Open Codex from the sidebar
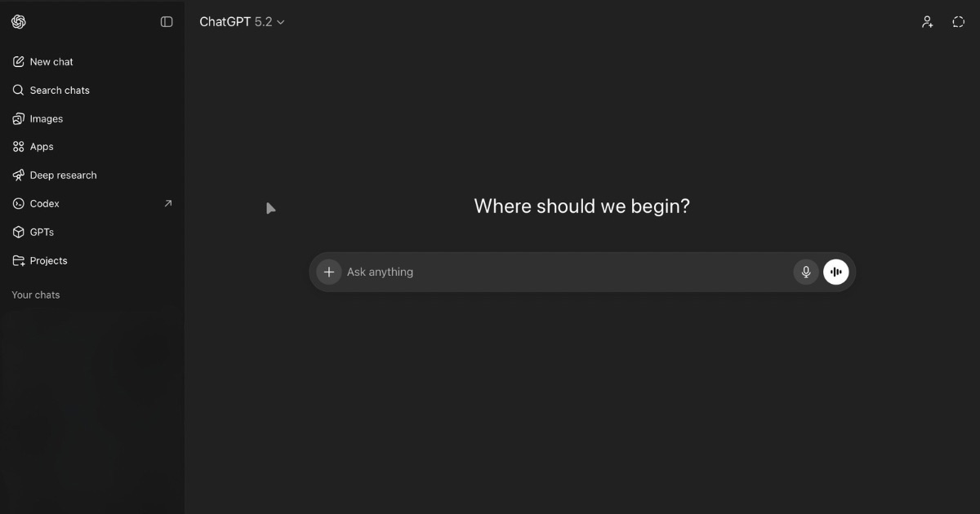The image size is (980, 514). tap(42, 203)
